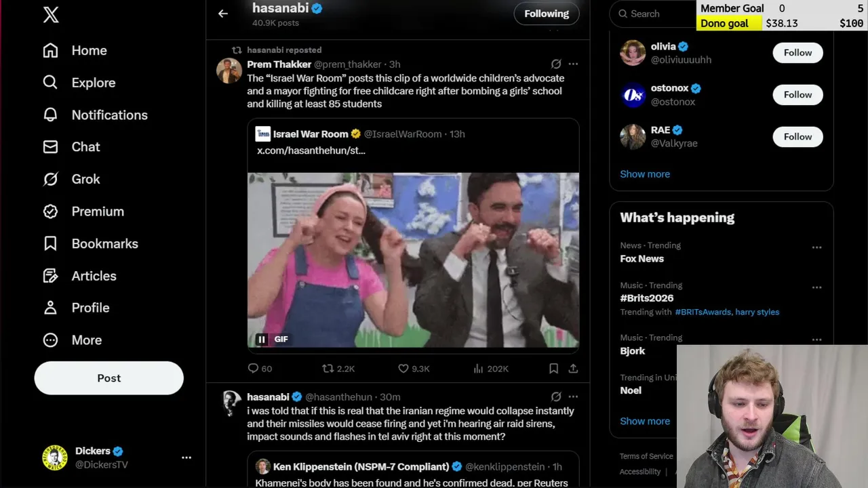Screen dimensions: 868x488
Task: Bookmark the Prem Thakker post
Action: click(553, 369)
